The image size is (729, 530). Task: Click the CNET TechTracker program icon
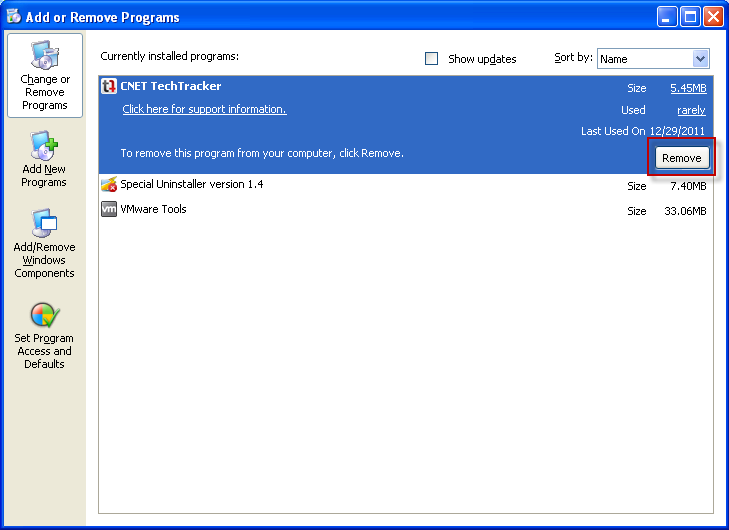[x=109, y=86]
